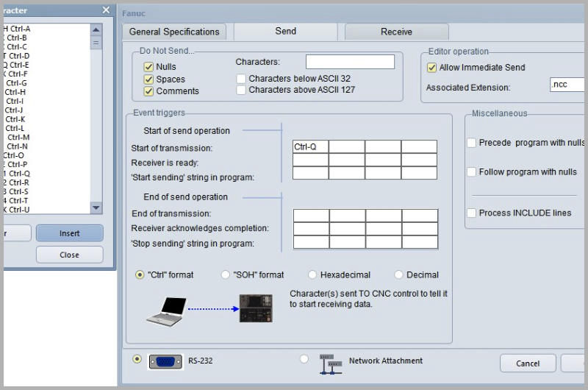
Task: Click the character list scrollbar thumb
Action: pyautogui.click(x=96, y=43)
